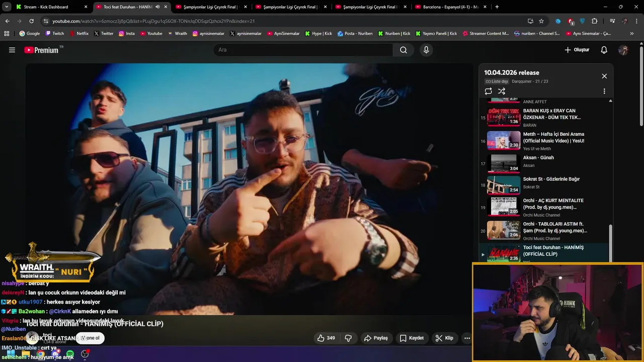Toggle playlist loop
The width and height of the screenshot is (644, 362).
[488, 91]
